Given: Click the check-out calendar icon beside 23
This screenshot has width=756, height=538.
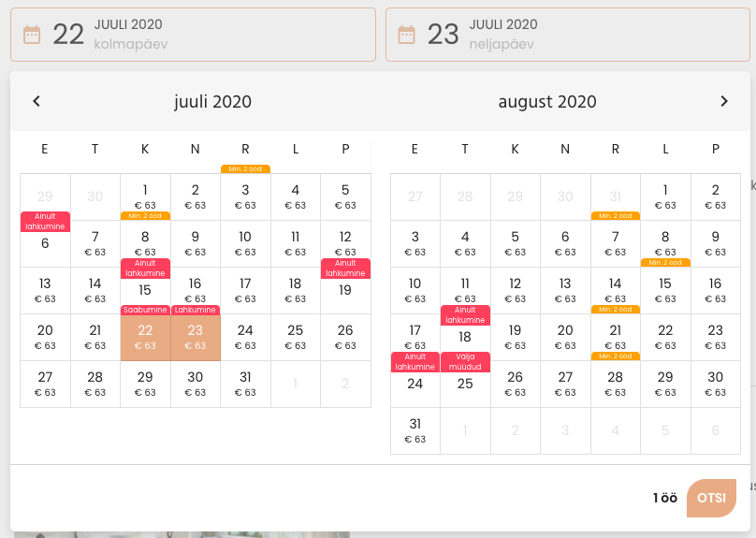Looking at the screenshot, I should (x=406, y=35).
